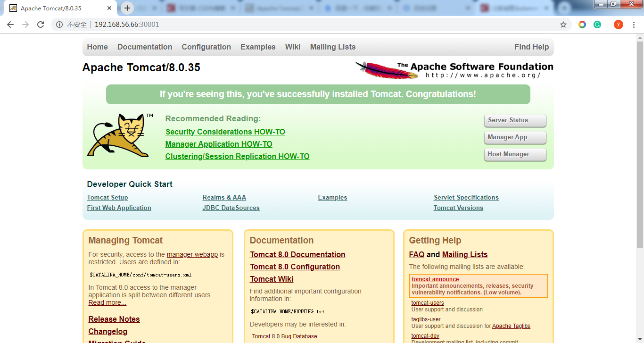Screen dimensions: 644x343
Task: Open Documentation in the navigation bar
Action: coord(145,47)
